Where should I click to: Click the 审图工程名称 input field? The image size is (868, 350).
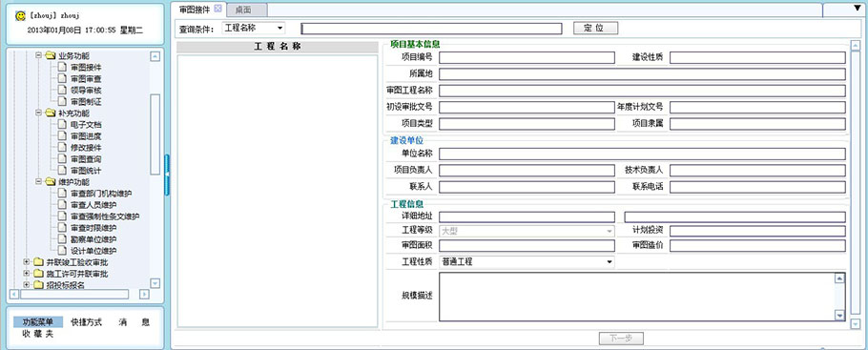[642, 91]
